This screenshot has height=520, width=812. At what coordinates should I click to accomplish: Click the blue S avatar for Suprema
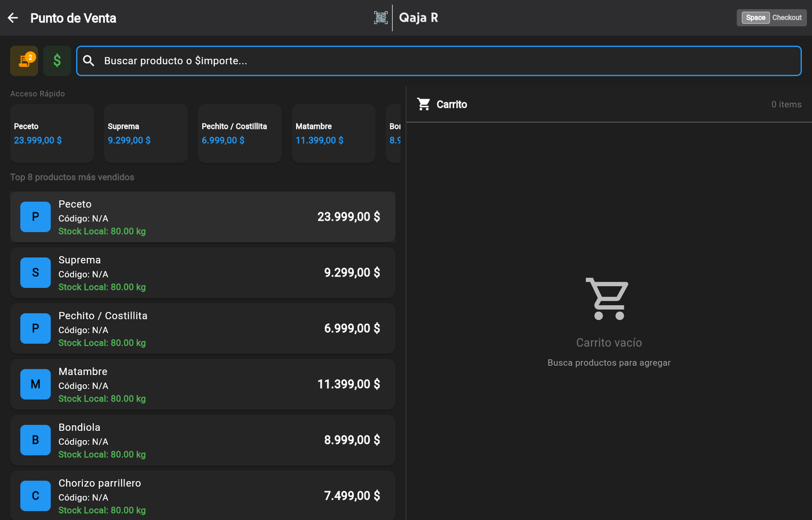point(36,272)
